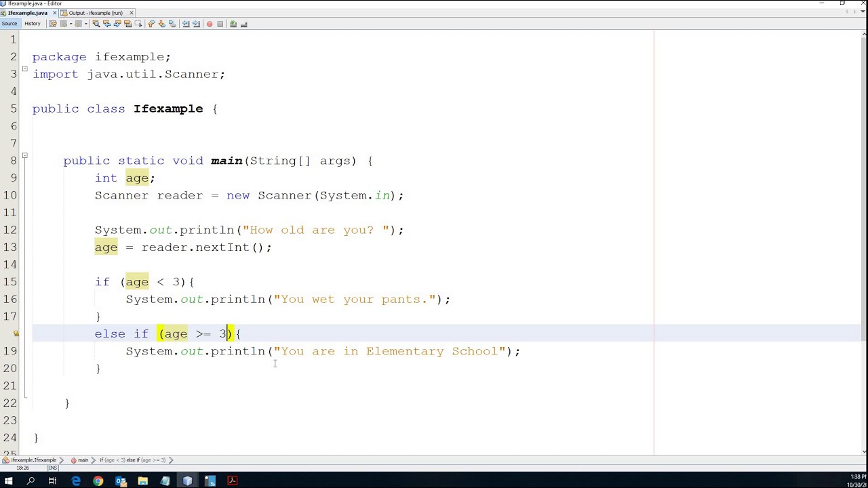The height and width of the screenshot is (488, 868).
Task: Click the Comment lines toolbar icon
Action: coord(233,24)
